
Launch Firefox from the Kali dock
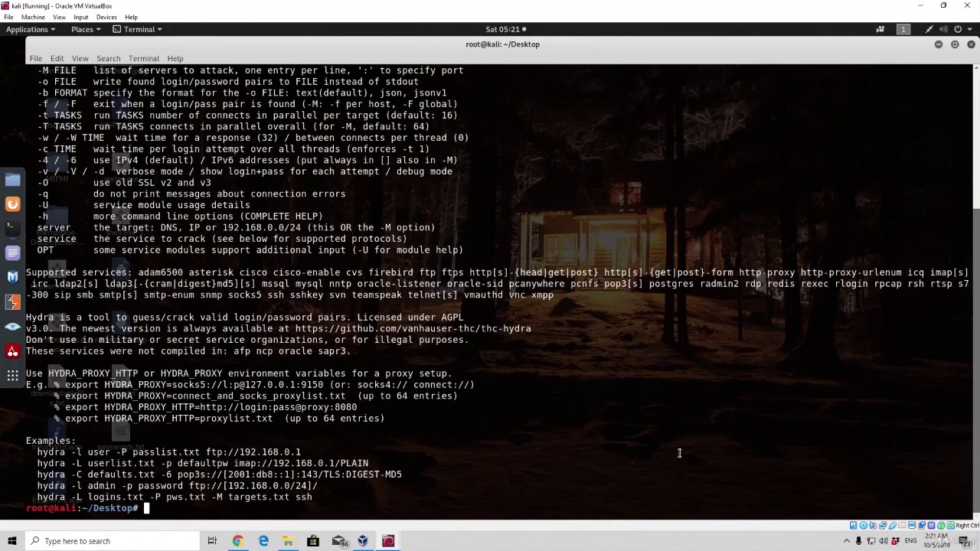[12, 204]
